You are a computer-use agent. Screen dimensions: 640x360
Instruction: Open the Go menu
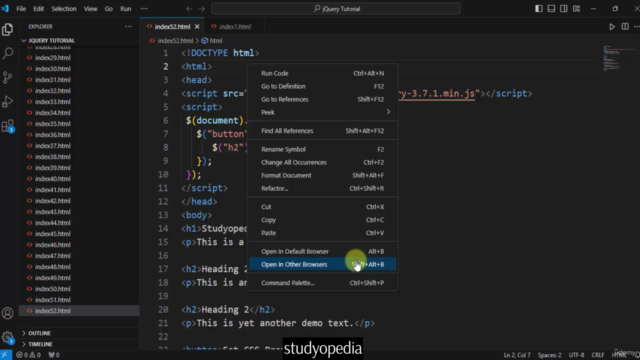point(109,9)
